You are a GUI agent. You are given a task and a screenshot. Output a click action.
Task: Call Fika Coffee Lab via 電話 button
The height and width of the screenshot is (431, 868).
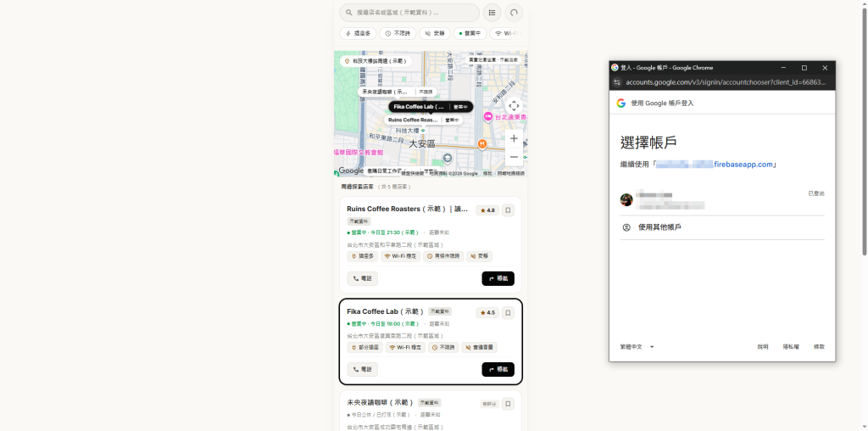[363, 370]
